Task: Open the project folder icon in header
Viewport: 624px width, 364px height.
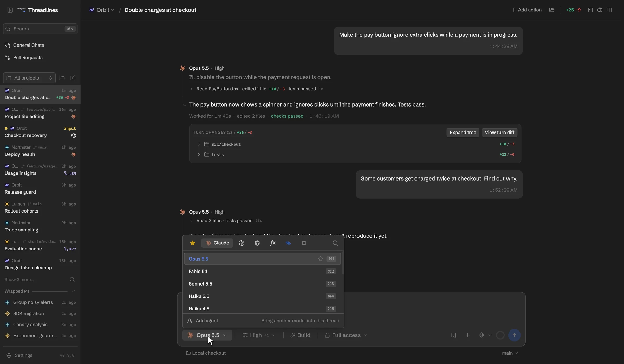Action: (552, 10)
